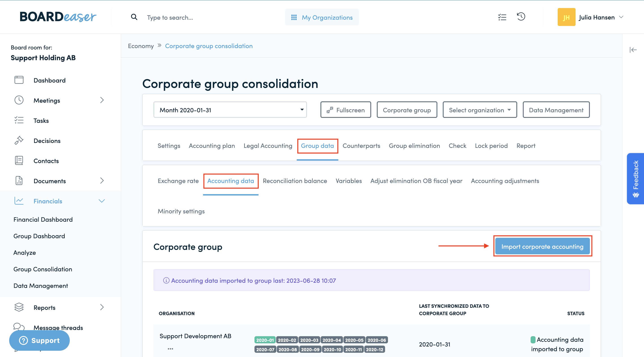The width and height of the screenshot is (644, 357).
Task: Select the green 2020-01 period badge
Action: click(x=265, y=340)
